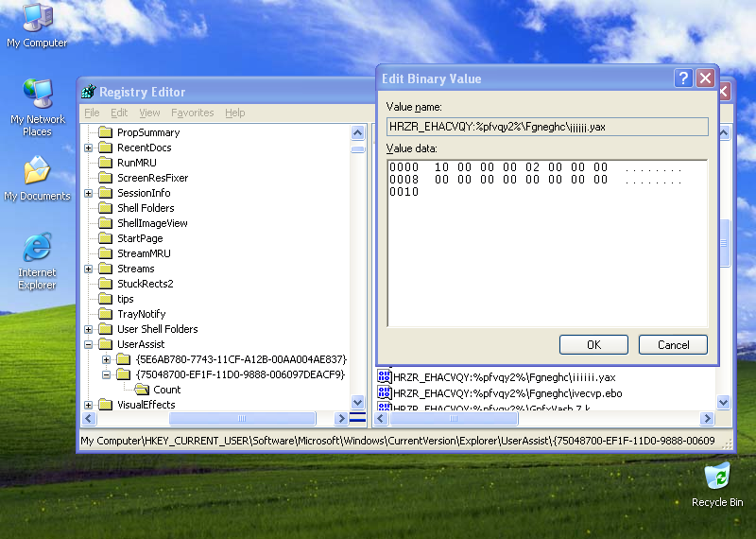This screenshot has height=539, width=756.
Task: Open the Edit menu in Registry Editor
Action: pyautogui.click(x=119, y=113)
